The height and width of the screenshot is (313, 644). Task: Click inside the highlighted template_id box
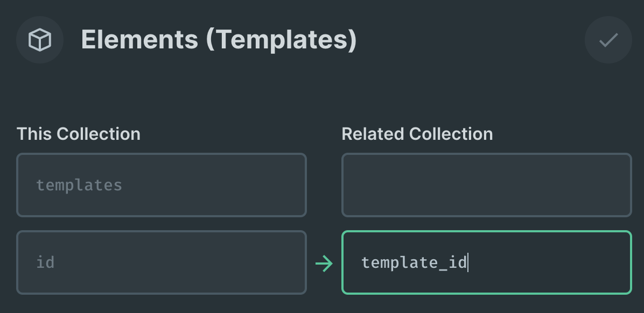point(486,262)
